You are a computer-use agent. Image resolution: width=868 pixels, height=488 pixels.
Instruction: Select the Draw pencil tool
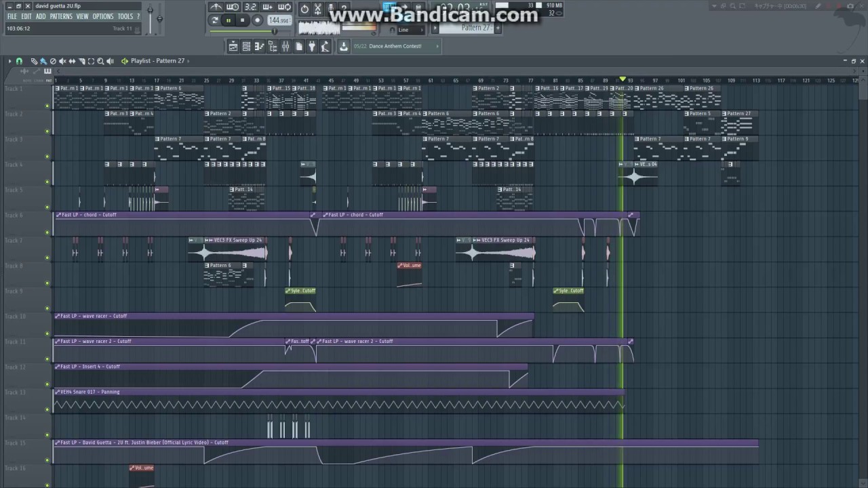click(x=34, y=61)
